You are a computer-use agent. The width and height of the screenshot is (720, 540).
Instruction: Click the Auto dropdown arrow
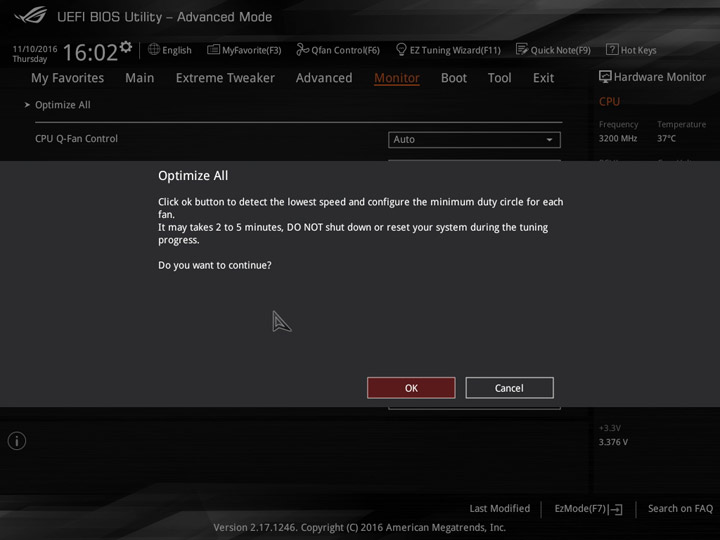pos(549,140)
